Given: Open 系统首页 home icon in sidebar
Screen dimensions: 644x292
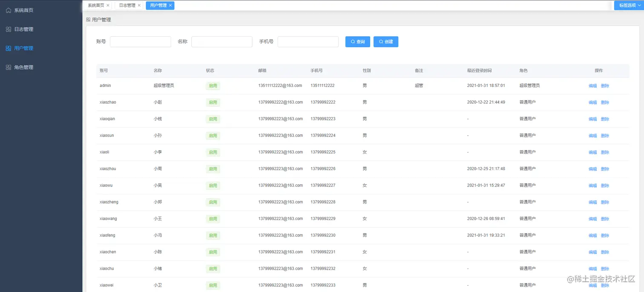Looking at the screenshot, I should (x=9, y=10).
